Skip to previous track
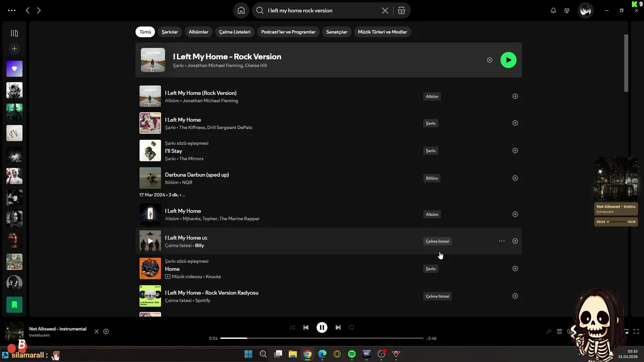The width and height of the screenshot is (644, 362). 306,327
